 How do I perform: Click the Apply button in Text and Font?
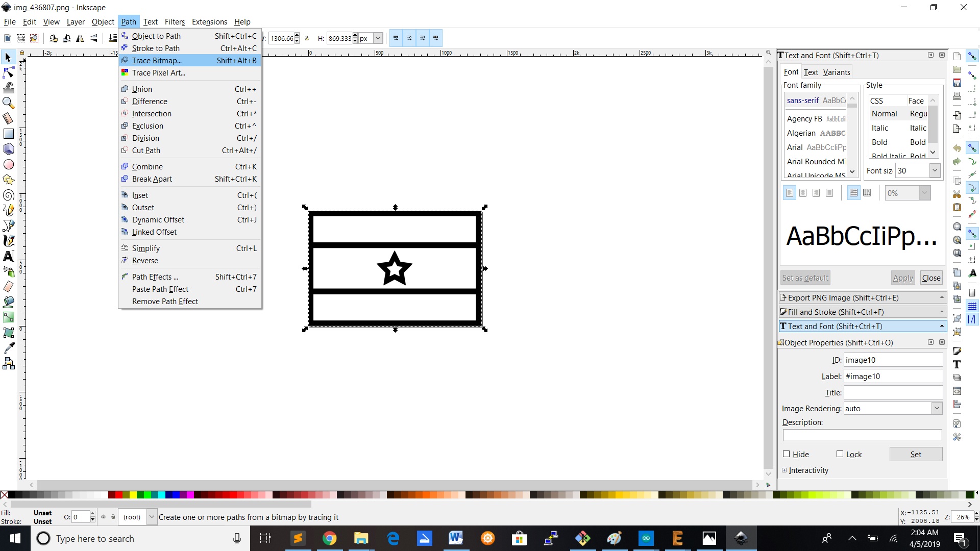click(902, 278)
